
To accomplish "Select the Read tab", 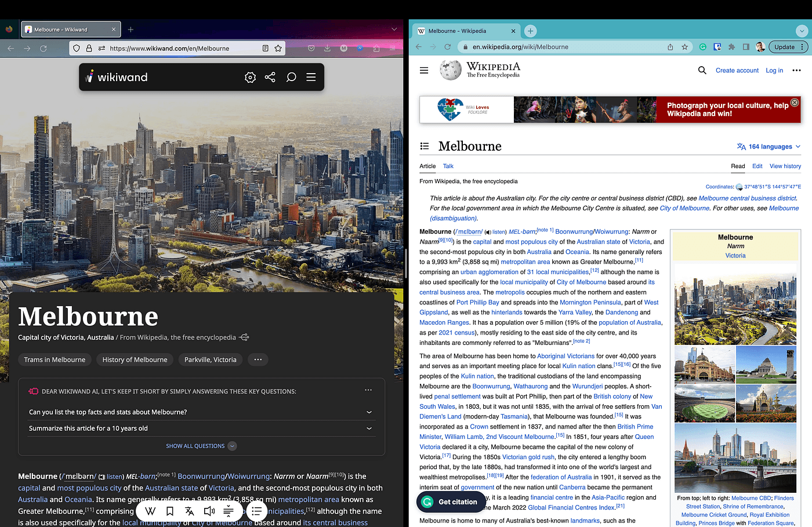I will click(x=738, y=166).
